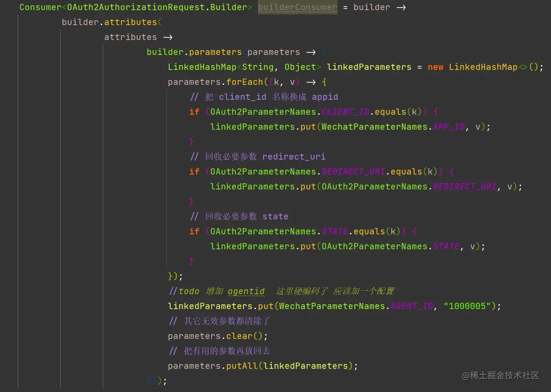Click comment about client_id renamed to appid

click(x=264, y=97)
